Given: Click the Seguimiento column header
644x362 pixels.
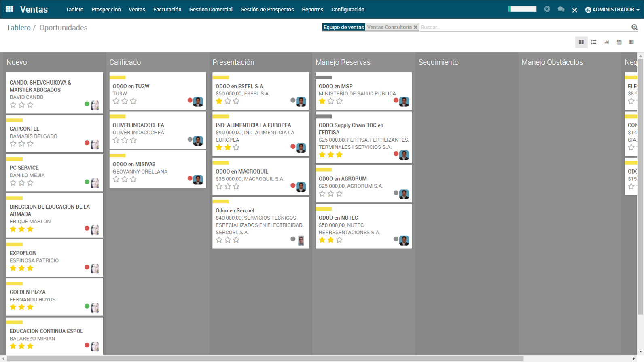Looking at the screenshot, I should coord(439,62).
